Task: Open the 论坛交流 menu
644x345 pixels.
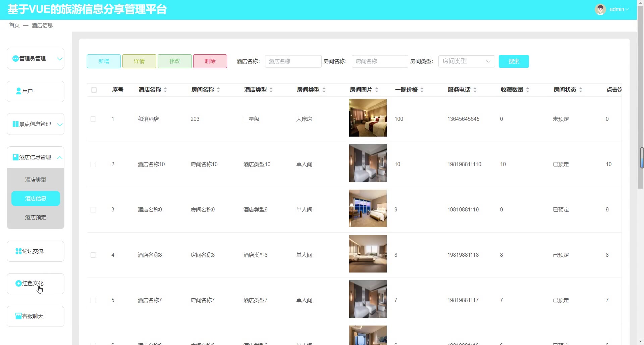Action: pyautogui.click(x=36, y=251)
